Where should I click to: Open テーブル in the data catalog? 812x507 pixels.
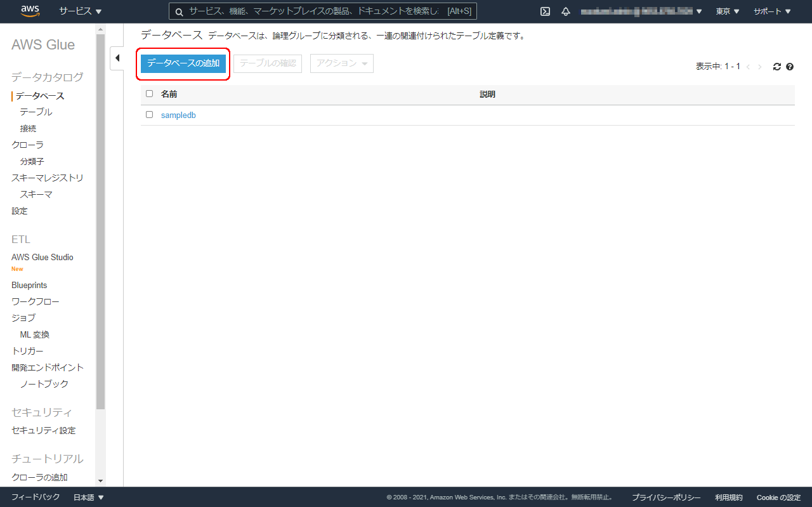[x=36, y=112]
